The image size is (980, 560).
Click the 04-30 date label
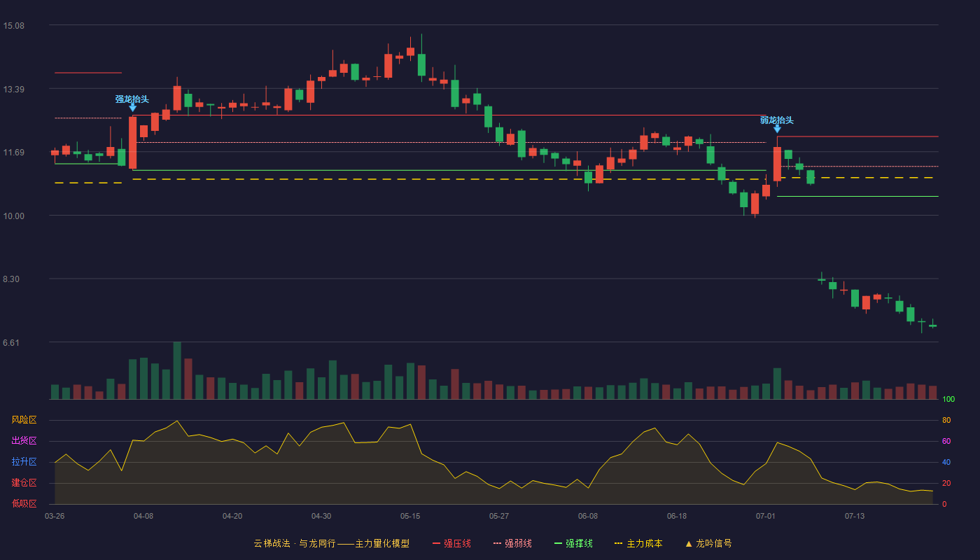coord(321,516)
